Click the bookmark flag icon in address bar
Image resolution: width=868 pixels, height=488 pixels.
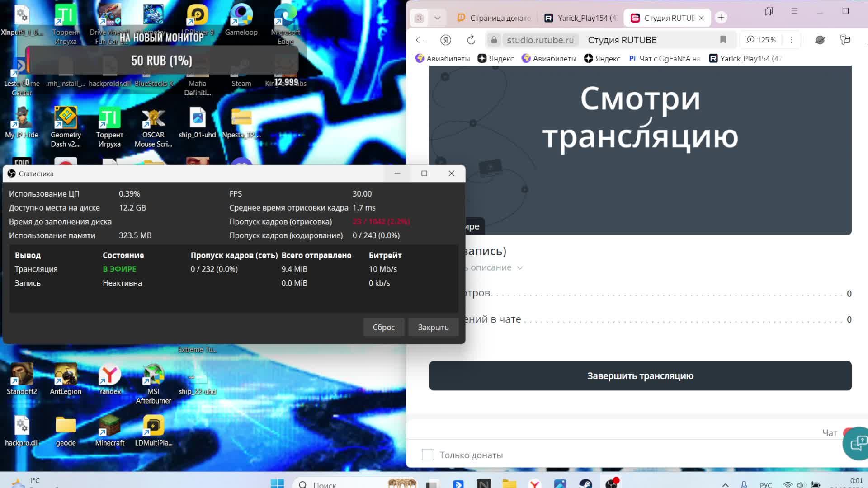(722, 40)
